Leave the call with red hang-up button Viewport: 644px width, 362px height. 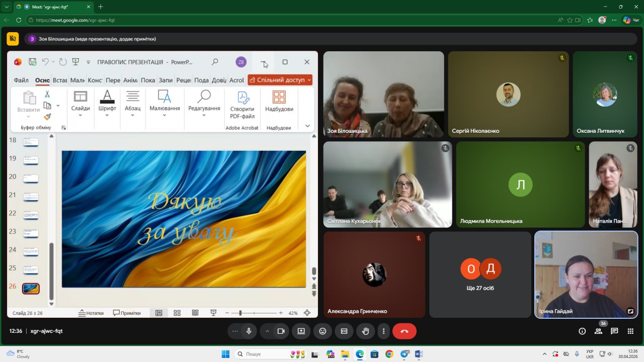[x=404, y=331]
